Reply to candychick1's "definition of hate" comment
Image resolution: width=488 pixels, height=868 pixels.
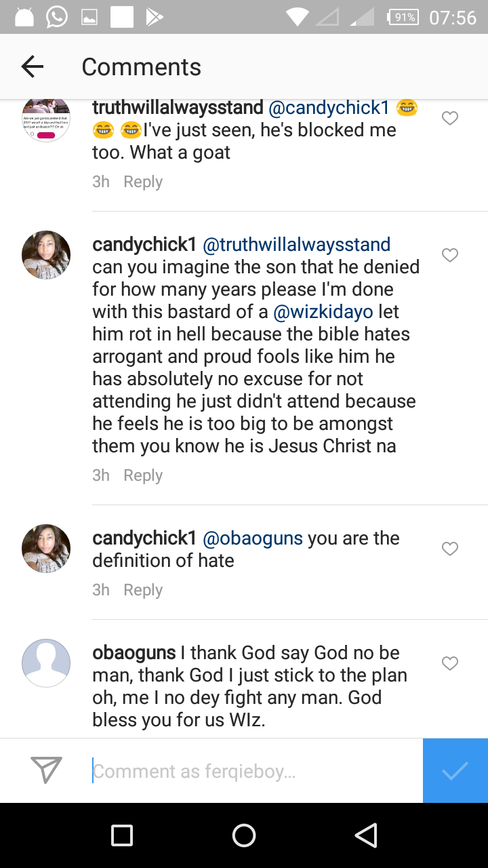click(143, 590)
